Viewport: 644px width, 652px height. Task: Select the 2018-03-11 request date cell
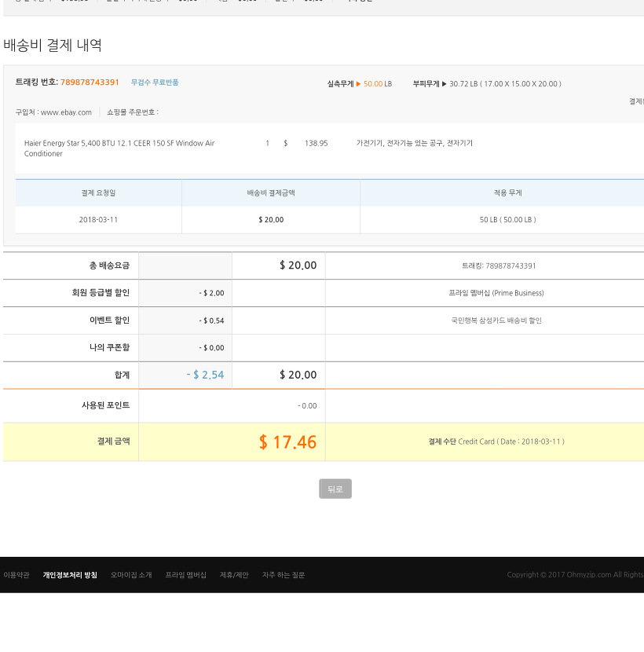point(98,220)
